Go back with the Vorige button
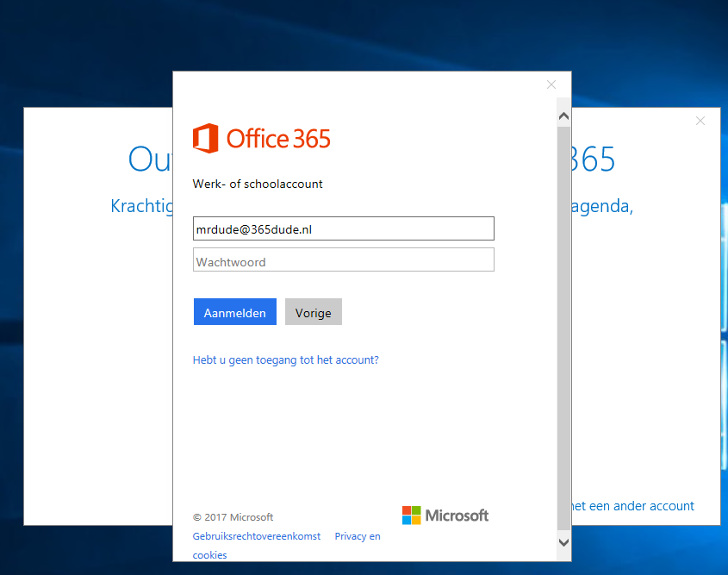Screen dimensions: 728x575 [313, 312]
